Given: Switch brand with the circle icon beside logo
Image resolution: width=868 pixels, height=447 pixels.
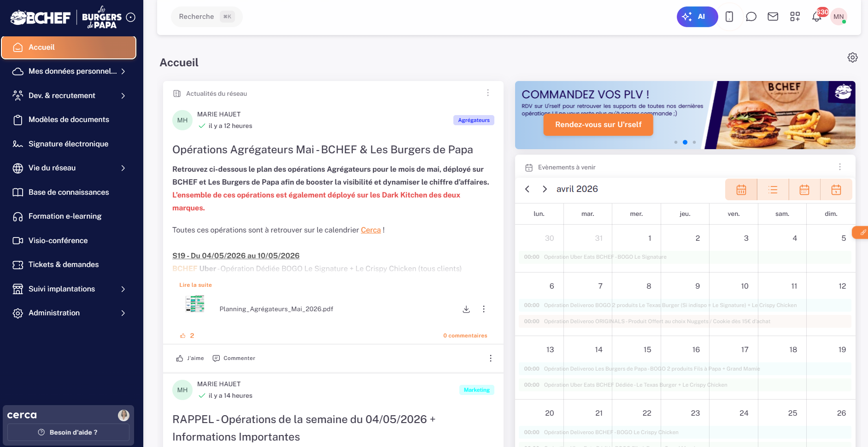Looking at the screenshot, I should [x=131, y=17].
